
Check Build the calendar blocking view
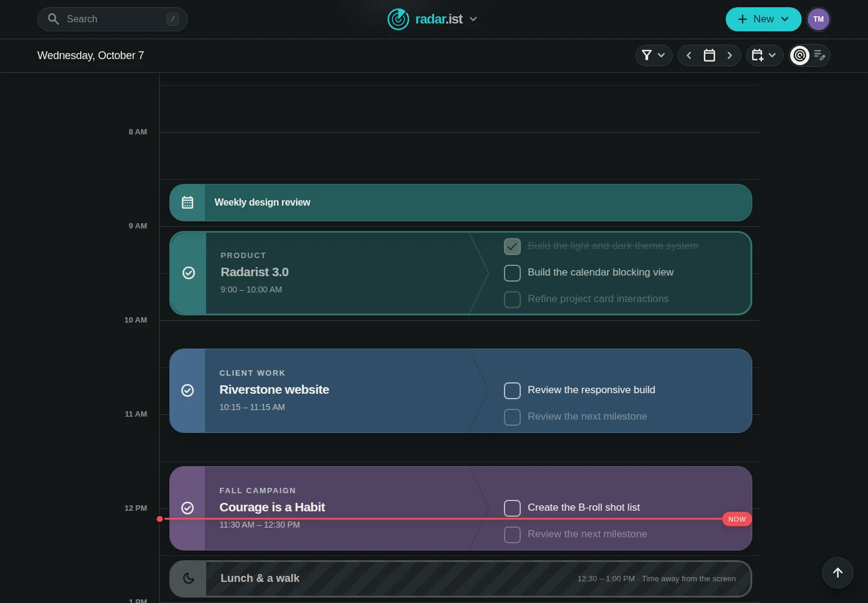512,273
